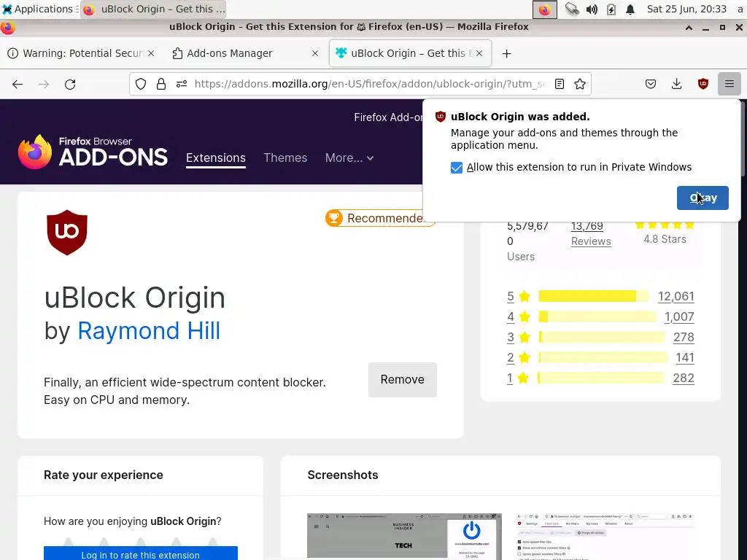The image size is (747, 560).
Task: Click the forward navigation arrow
Action: (x=43, y=85)
